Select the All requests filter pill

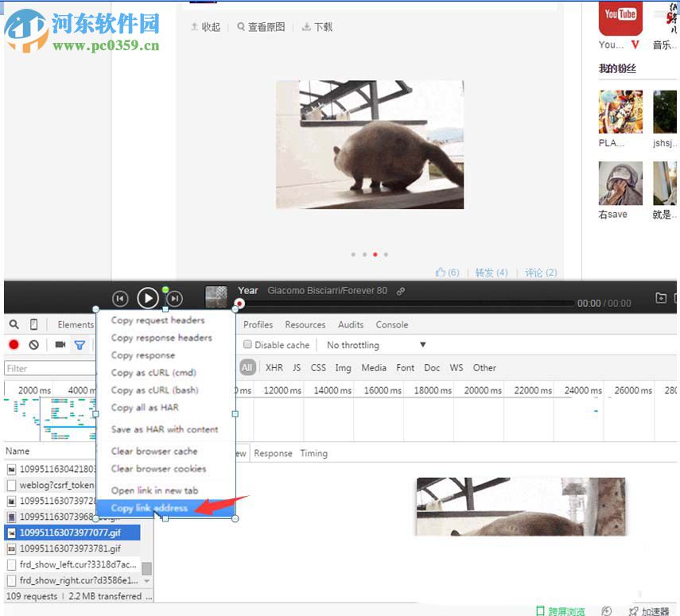(x=247, y=367)
